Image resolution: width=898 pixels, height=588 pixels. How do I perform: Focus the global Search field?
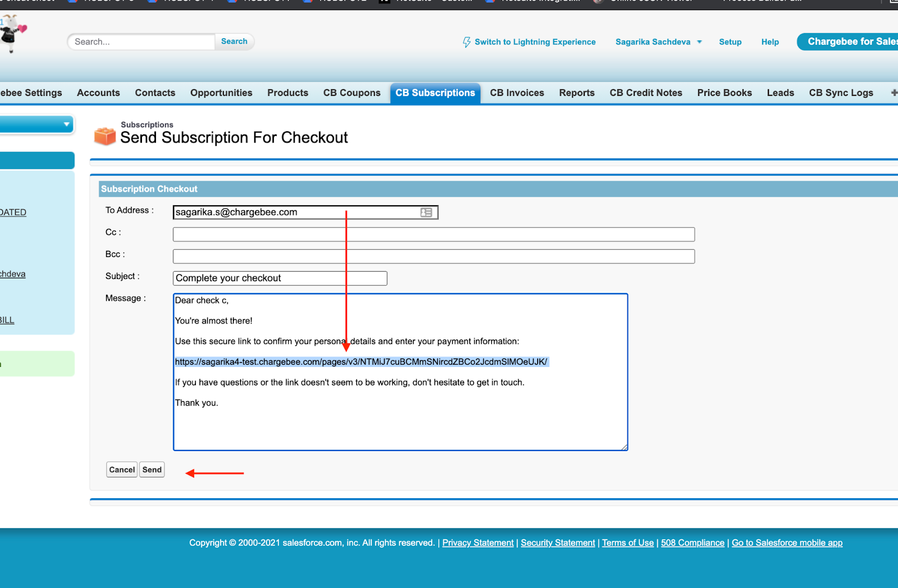[141, 42]
